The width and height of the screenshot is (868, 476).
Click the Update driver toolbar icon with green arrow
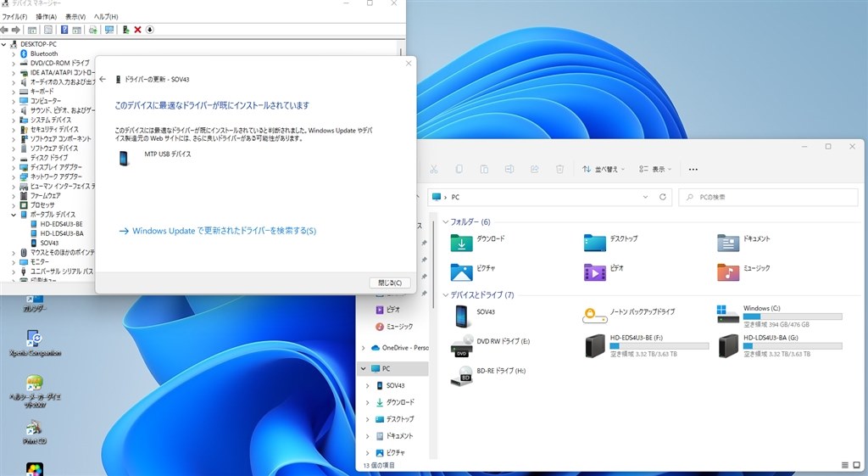(125, 30)
